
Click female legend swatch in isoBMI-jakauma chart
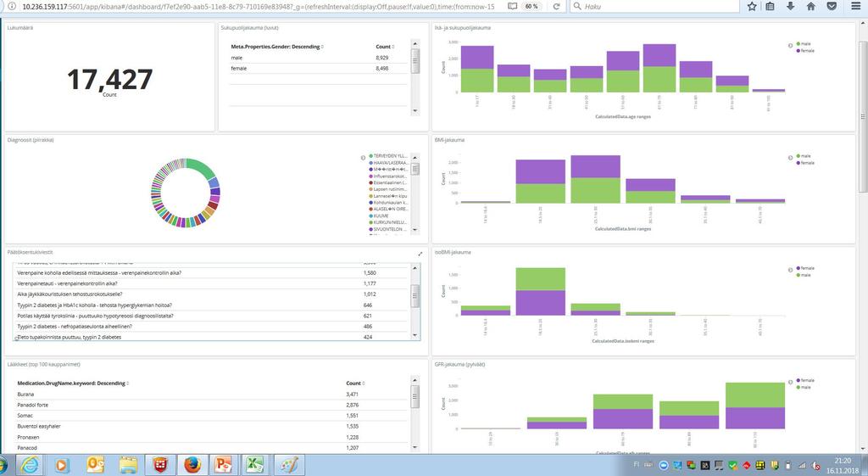tap(798, 268)
